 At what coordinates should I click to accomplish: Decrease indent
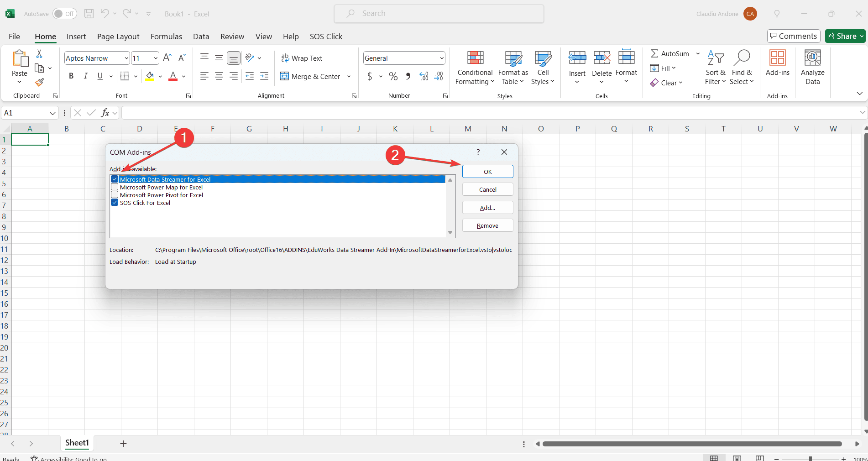click(x=250, y=76)
